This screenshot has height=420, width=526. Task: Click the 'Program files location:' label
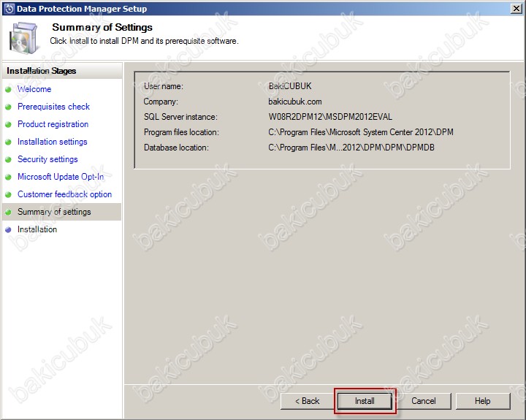click(x=181, y=132)
